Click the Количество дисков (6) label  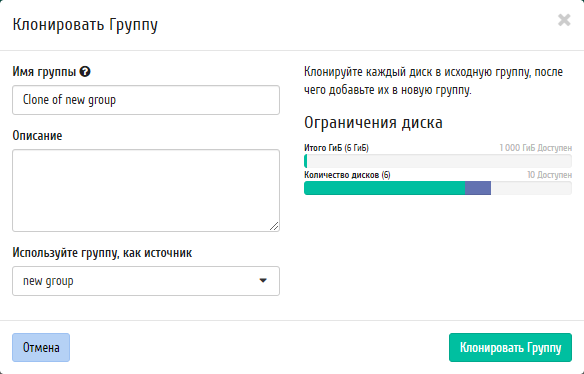[x=347, y=175]
